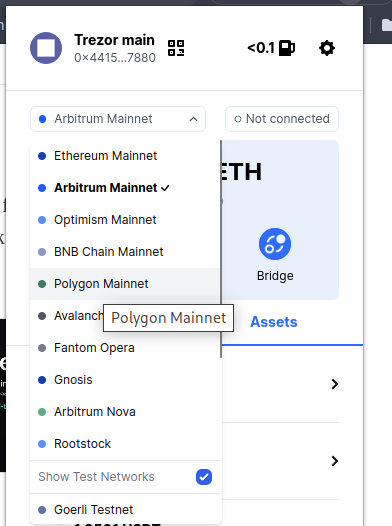Click the round Bridge icon

click(x=275, y=244)
